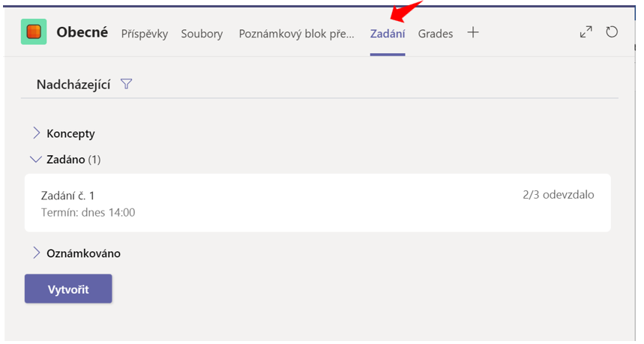
Task: Click the 2/3 odevzdalo status text
Action: pyautogui.click(x=559, y=195)
